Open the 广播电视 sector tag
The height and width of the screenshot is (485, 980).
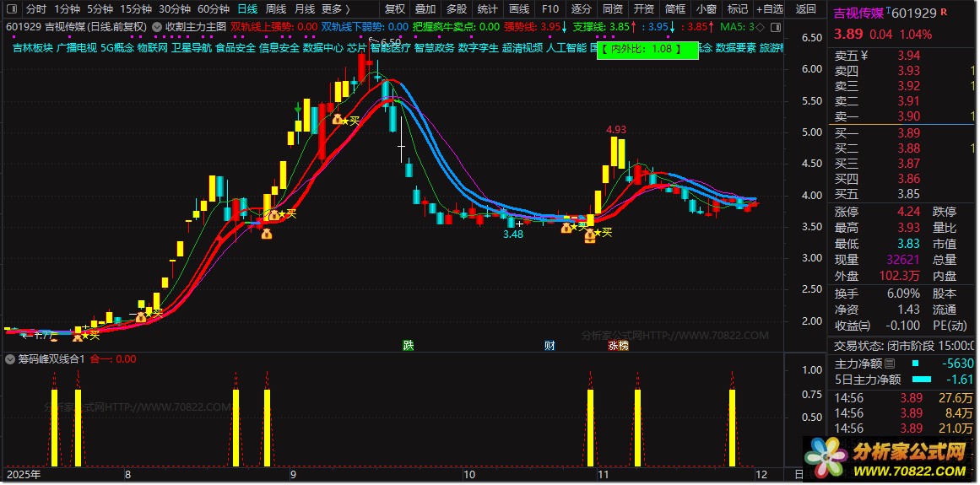[76, 48]
